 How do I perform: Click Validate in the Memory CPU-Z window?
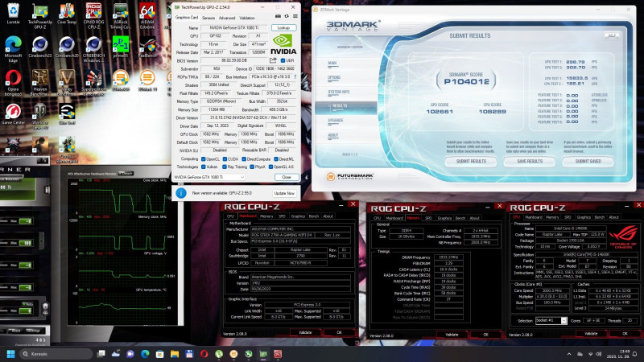(452, 335)
